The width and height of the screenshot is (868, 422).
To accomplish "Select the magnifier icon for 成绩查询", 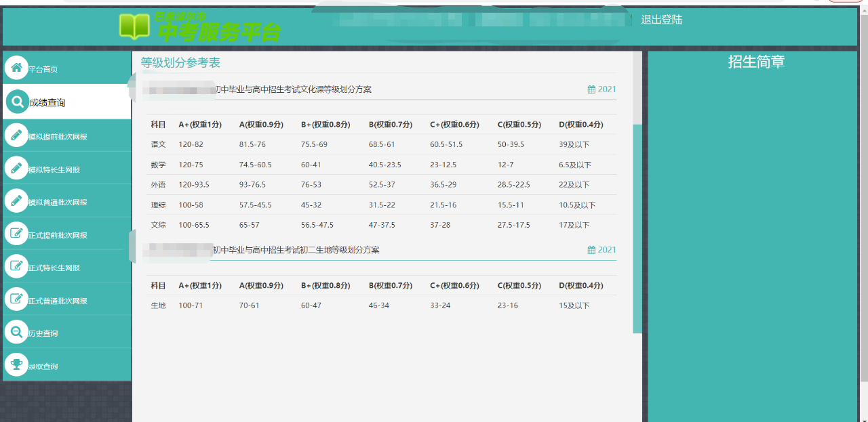I will 17,102.
